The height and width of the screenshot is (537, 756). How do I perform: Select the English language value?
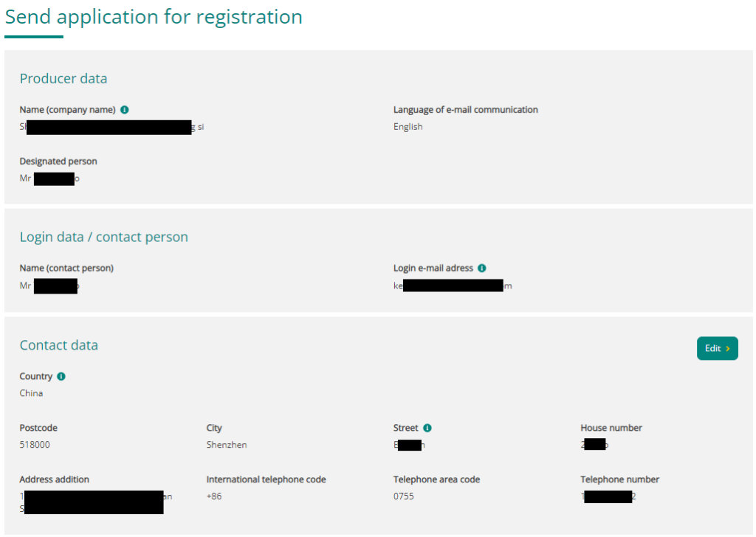408,127
